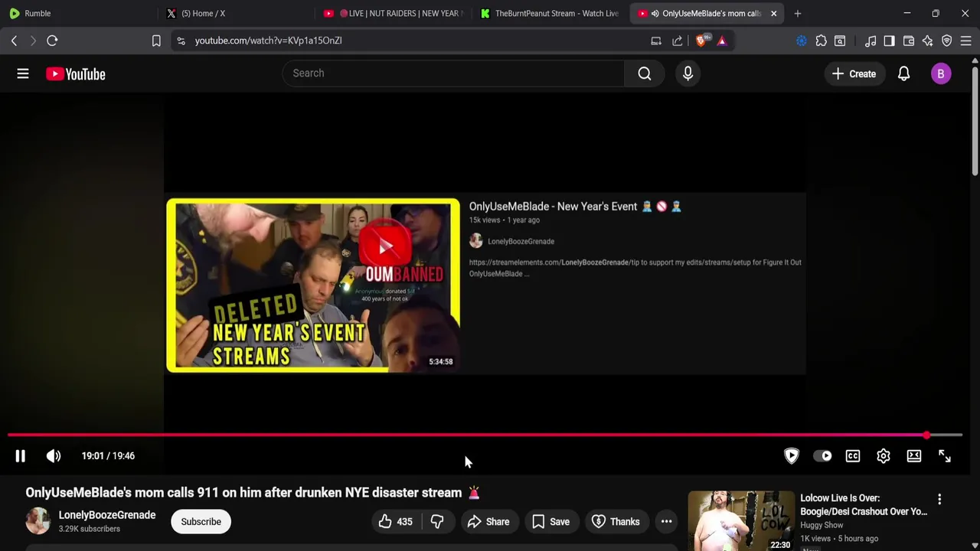Dislike the video
The height and width of the screenshot is (551, 980).
click(437, 522)
